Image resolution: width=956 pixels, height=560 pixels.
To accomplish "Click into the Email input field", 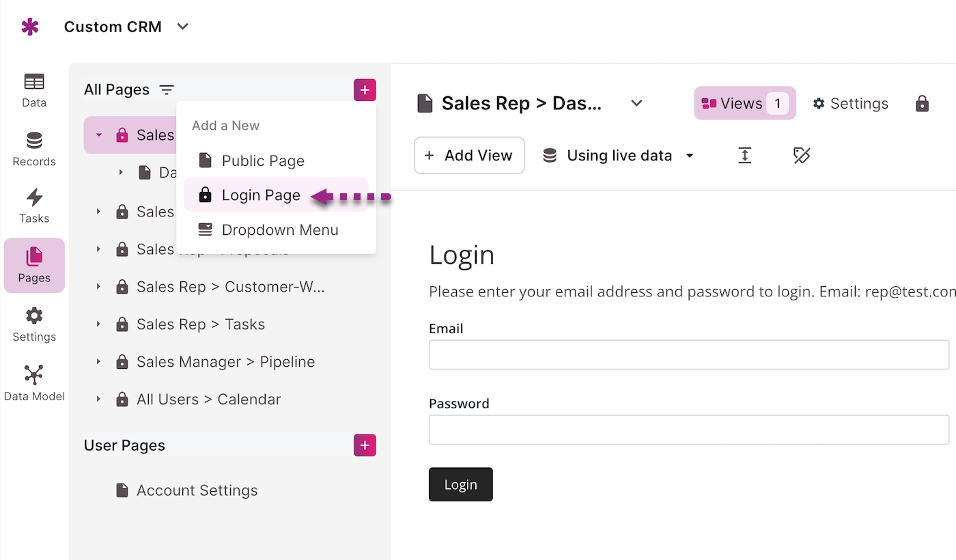I will point(688,355).
